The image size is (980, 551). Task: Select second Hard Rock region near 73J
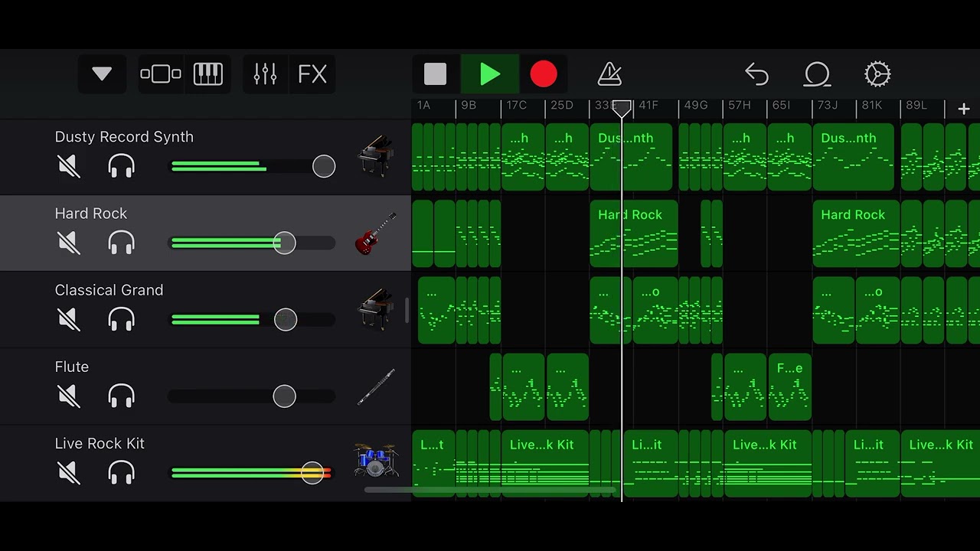pos(856,233)
